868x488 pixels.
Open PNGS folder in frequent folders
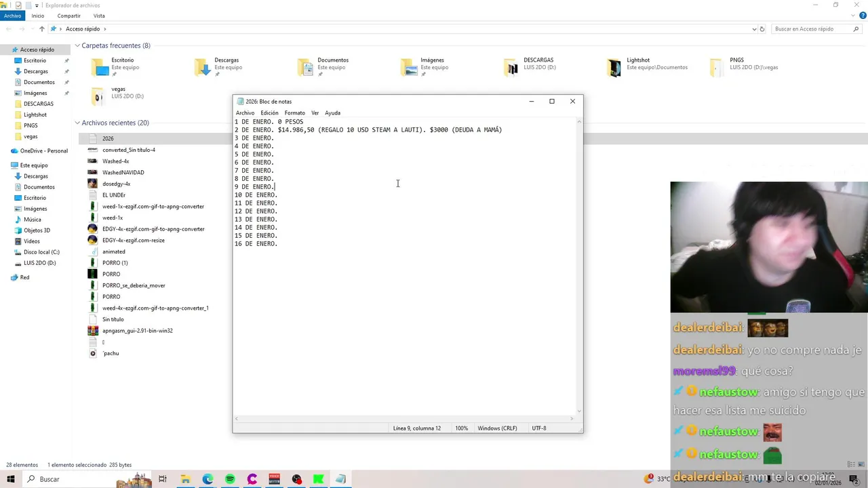point(745,66)
